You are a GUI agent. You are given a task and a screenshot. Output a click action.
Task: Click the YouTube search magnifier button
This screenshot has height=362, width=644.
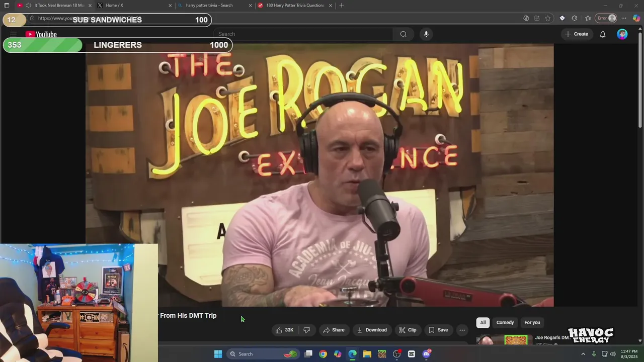(403, 34)
